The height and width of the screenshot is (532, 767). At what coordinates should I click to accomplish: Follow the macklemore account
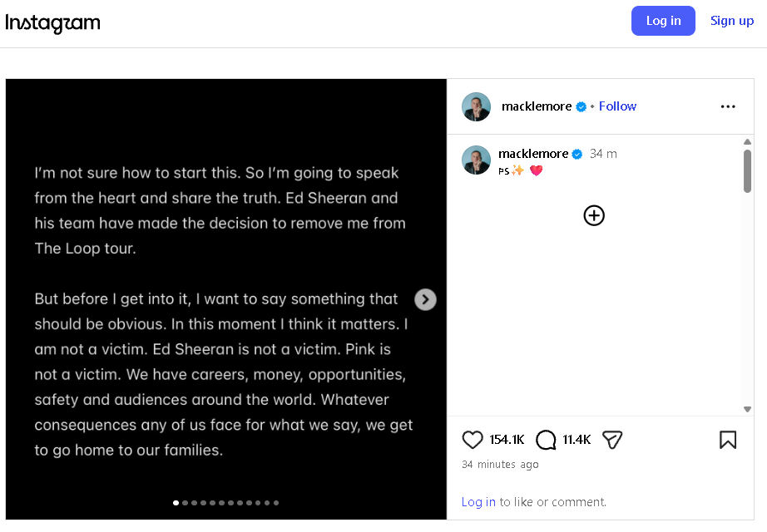point(617,106)
